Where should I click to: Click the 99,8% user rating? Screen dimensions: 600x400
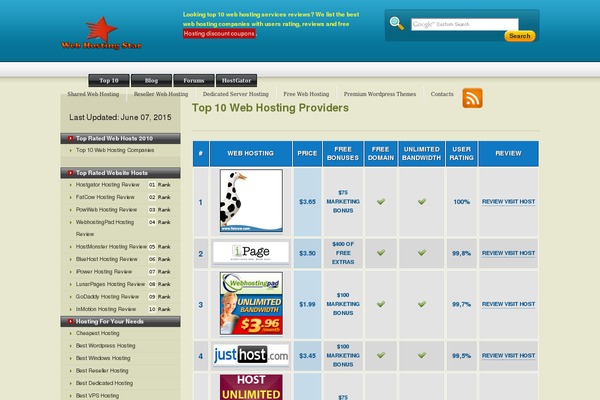[461, 253]
